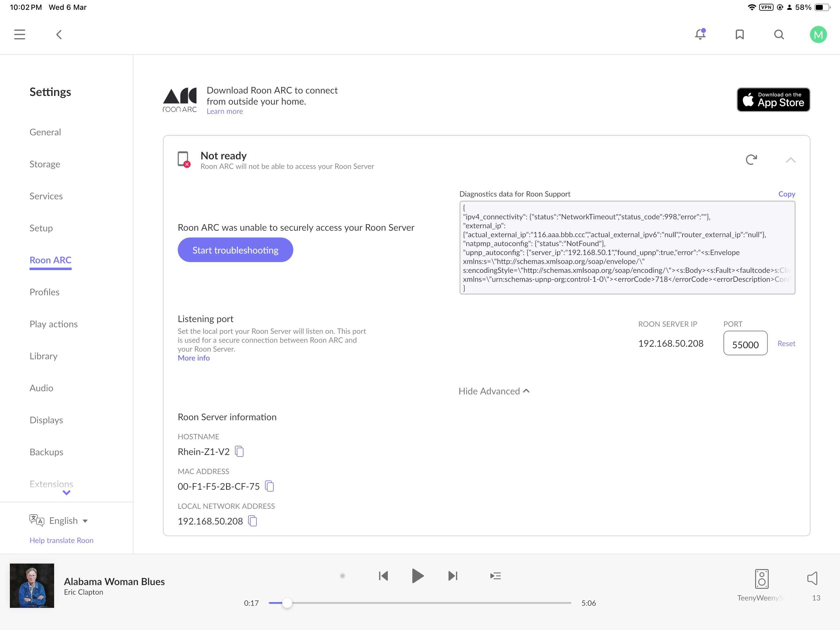Select the Roon ARC settings tab
This screenshot has height=630, width=840.
click(50, 260)
